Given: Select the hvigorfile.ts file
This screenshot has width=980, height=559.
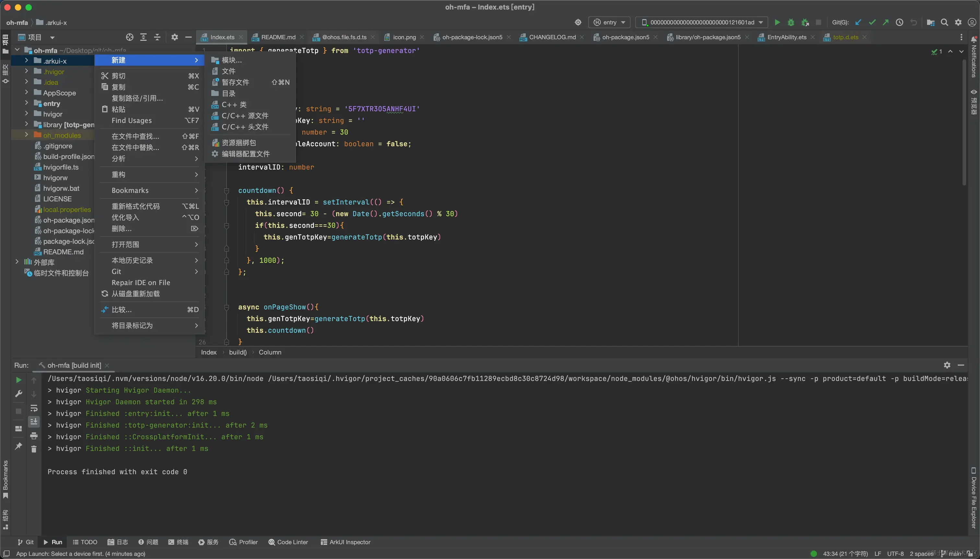Looking at the screenshot, I should tap(61, 167).
